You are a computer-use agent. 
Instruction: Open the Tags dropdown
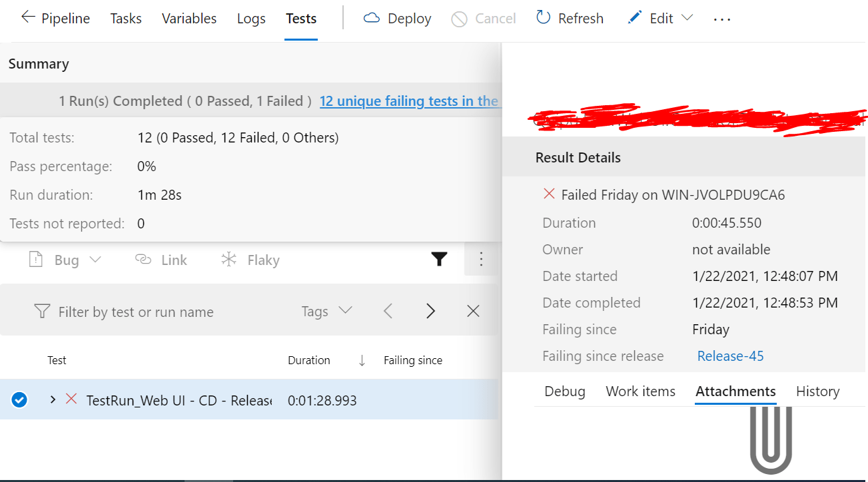[340, 310]
